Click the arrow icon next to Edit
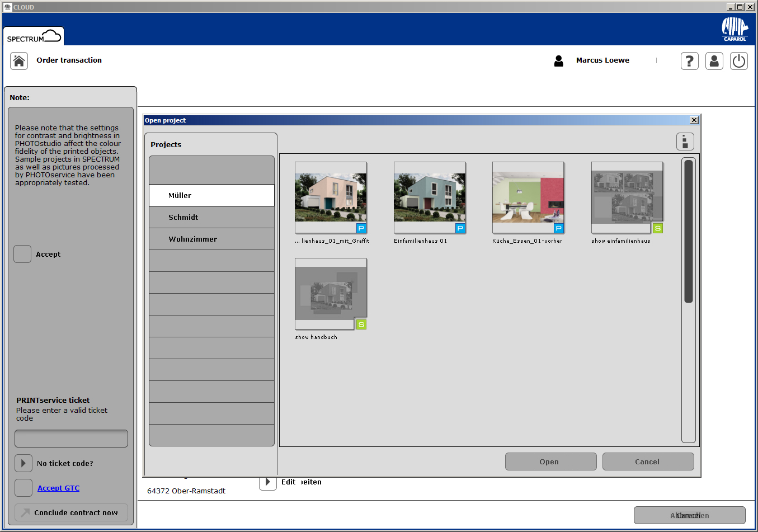This screenshot has width=758, height=532. pyautogui.click(x=268, y=482)
